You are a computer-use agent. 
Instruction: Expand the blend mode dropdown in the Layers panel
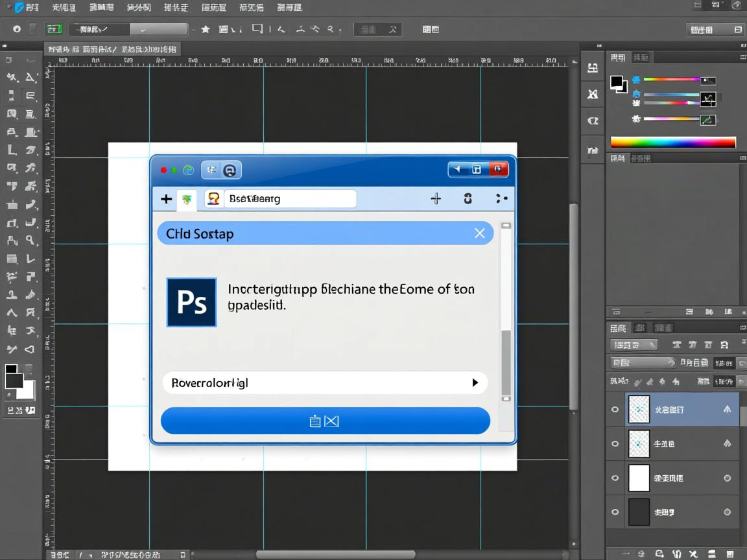click(x=642, y=362)
